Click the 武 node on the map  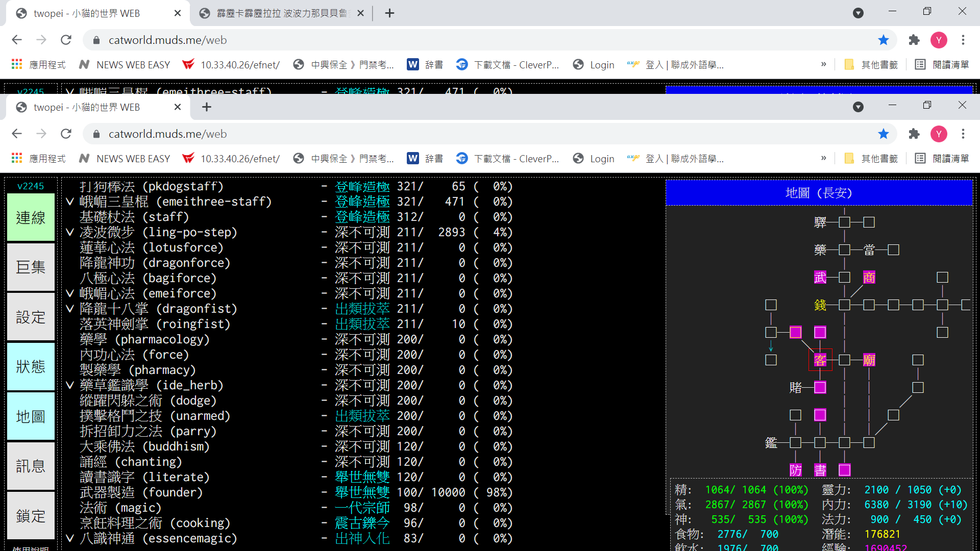coord(820,277)
